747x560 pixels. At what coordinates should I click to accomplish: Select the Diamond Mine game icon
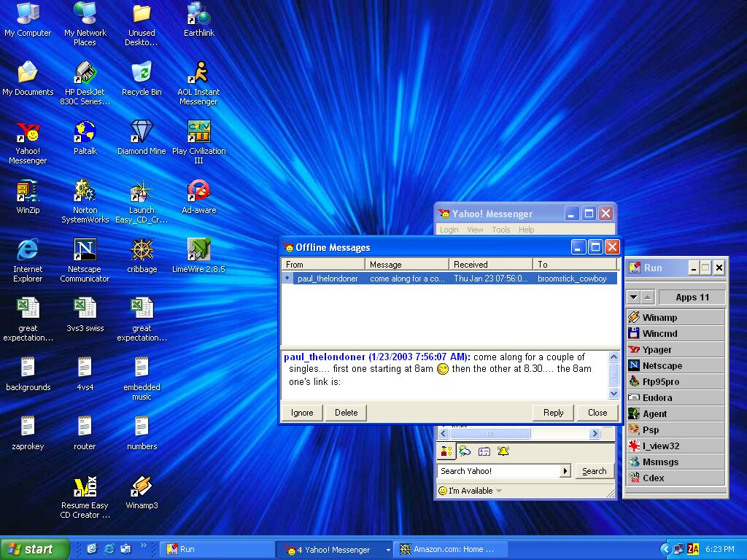coord(142,138)
